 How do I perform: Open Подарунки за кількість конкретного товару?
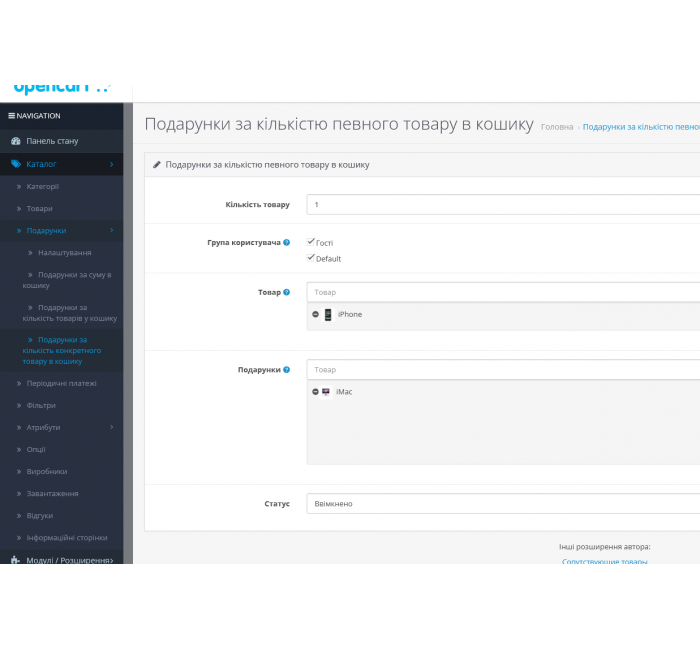[x=61, y=350]
